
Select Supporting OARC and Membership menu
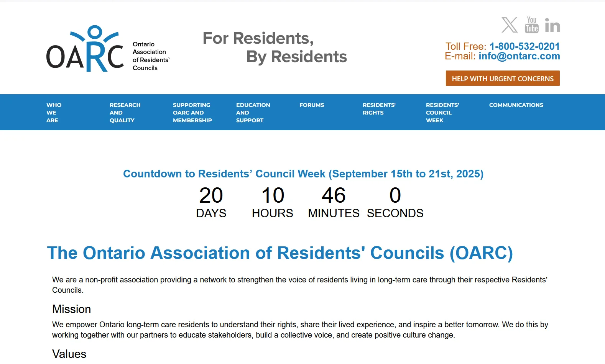(x=192, y=113)
